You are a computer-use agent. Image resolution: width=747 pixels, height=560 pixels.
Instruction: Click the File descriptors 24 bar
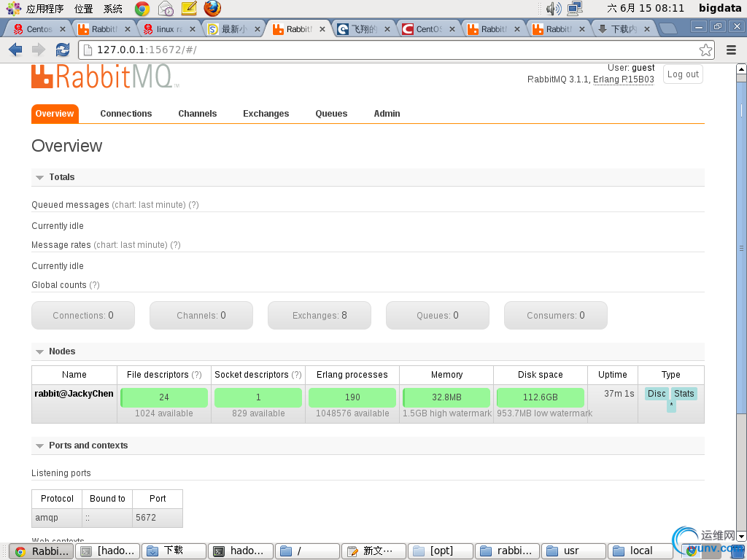click(164, 397)
